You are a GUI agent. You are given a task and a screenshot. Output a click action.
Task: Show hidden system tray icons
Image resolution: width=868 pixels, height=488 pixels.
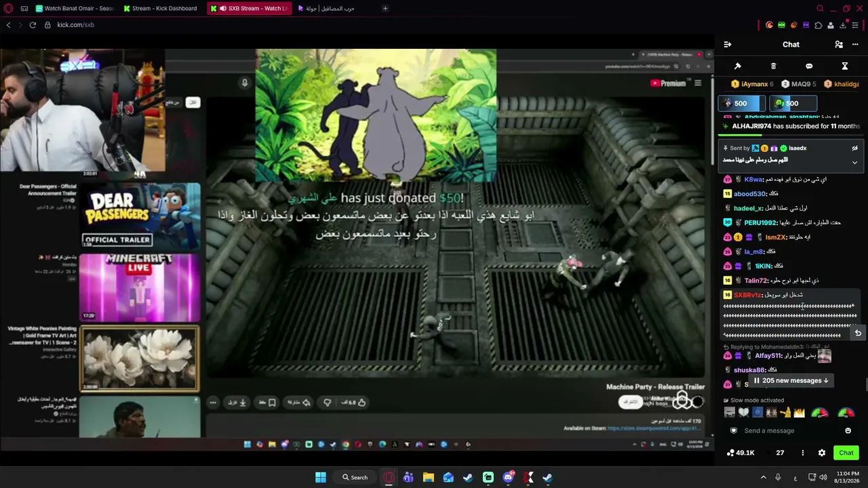[x=763, y=477]
